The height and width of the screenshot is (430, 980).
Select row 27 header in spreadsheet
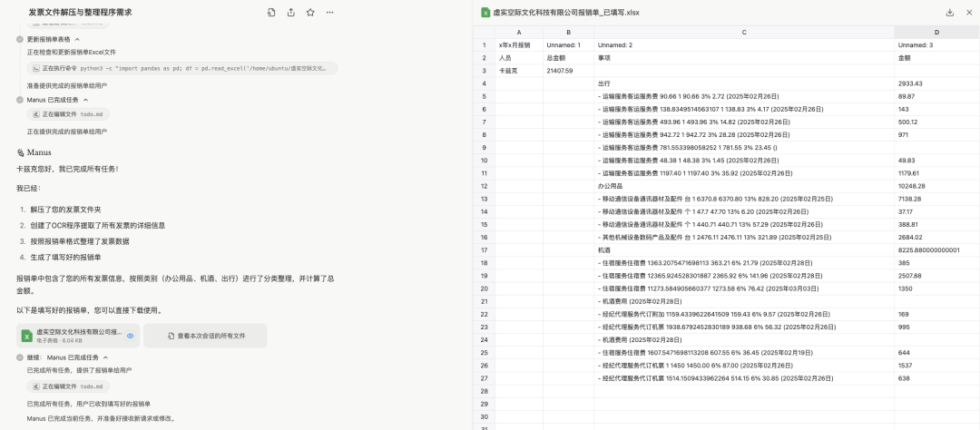coord(484,378)
